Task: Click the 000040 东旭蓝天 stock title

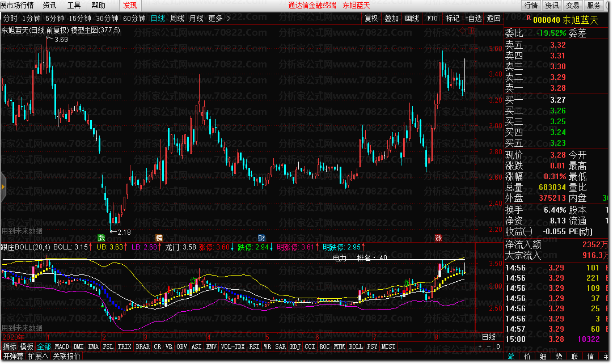Action: click(566, 19)
